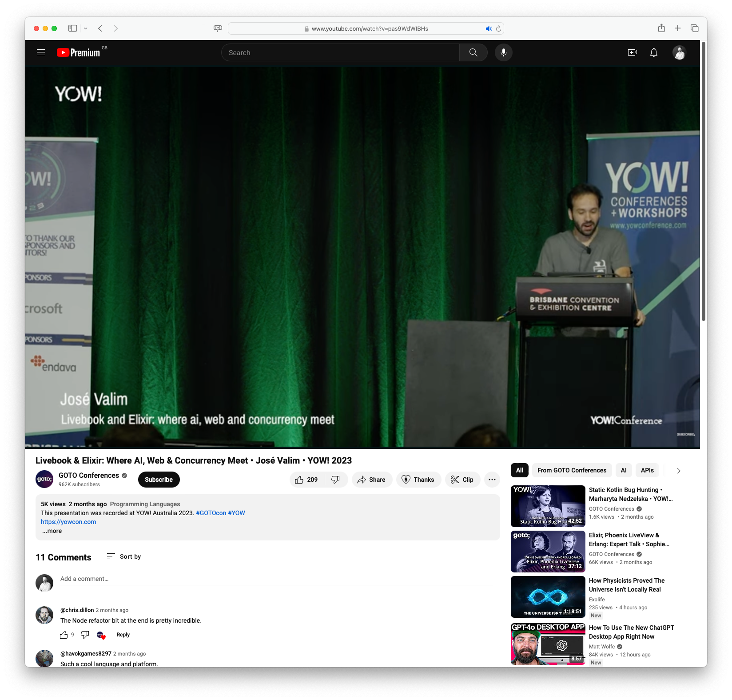This screenshot has height=700, width=732.
Task: Dislike the video with thumbs down
Action: point(336,480)
